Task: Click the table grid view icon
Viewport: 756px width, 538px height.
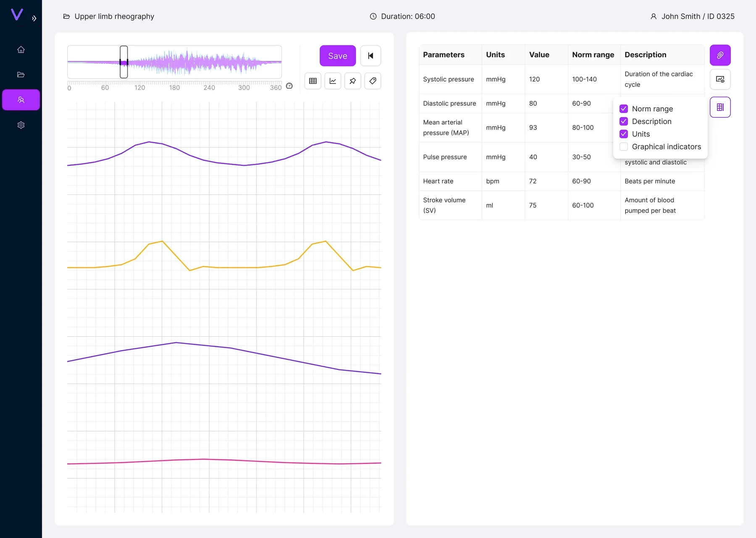Action: click(x=313, y=81)
